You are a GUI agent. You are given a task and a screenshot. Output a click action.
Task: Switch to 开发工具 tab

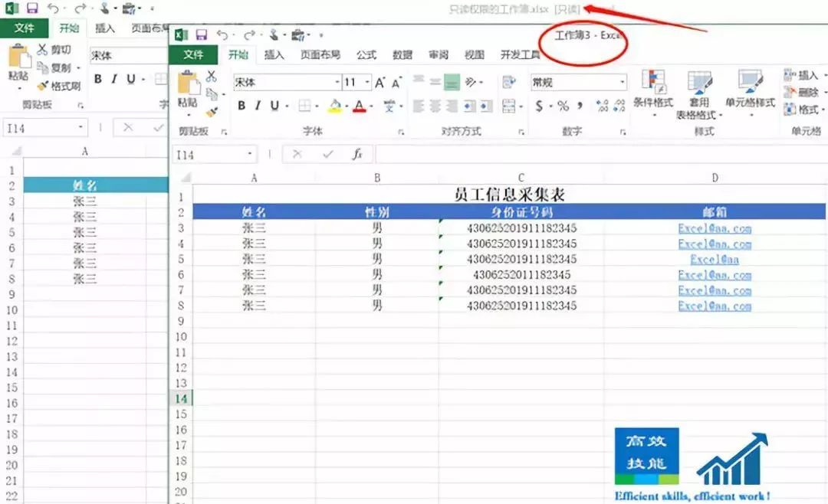pos(520,55)
